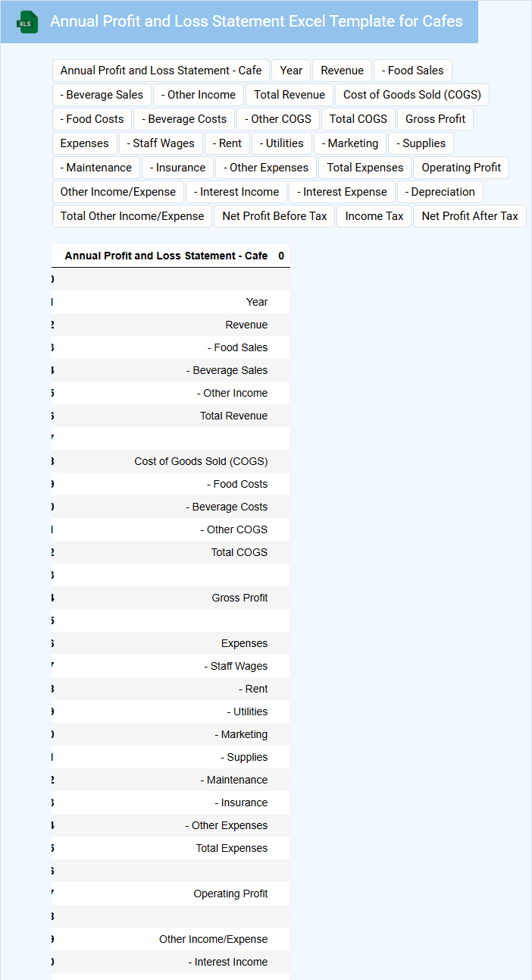Click the 'Revenue' tag button

pos(342,71)
